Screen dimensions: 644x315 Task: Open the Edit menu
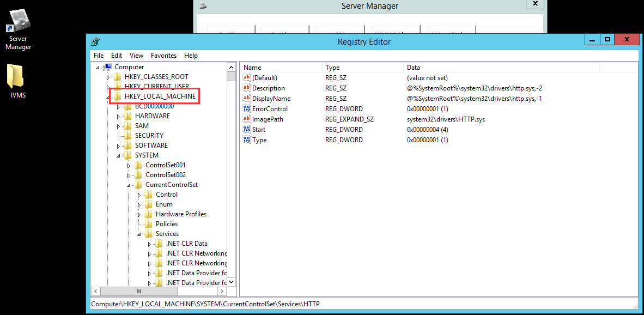coord(117,56)
